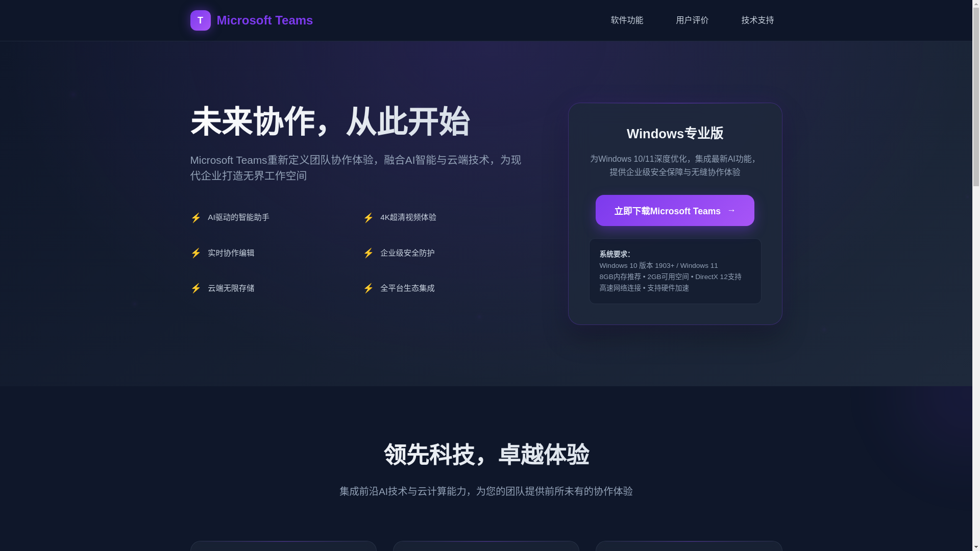
Task: Click the arrow in download button
Action: pos(731,210)
